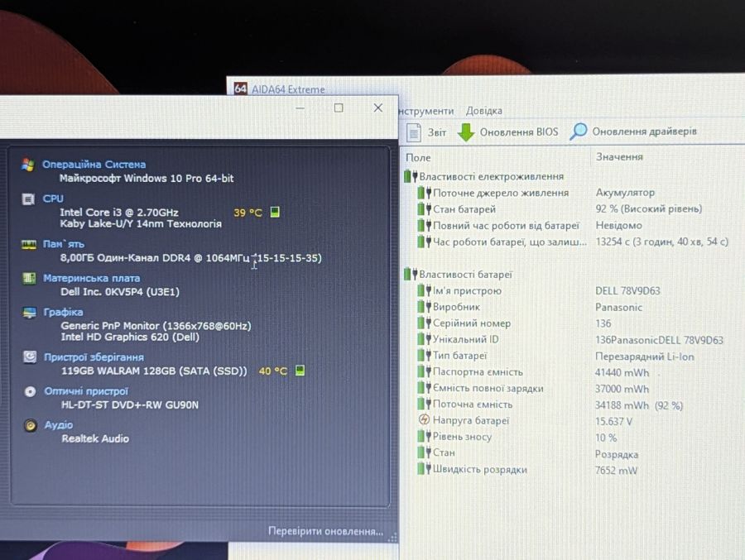Open the Материнська плата section link
745x560 pixels.
coord(91,278)
